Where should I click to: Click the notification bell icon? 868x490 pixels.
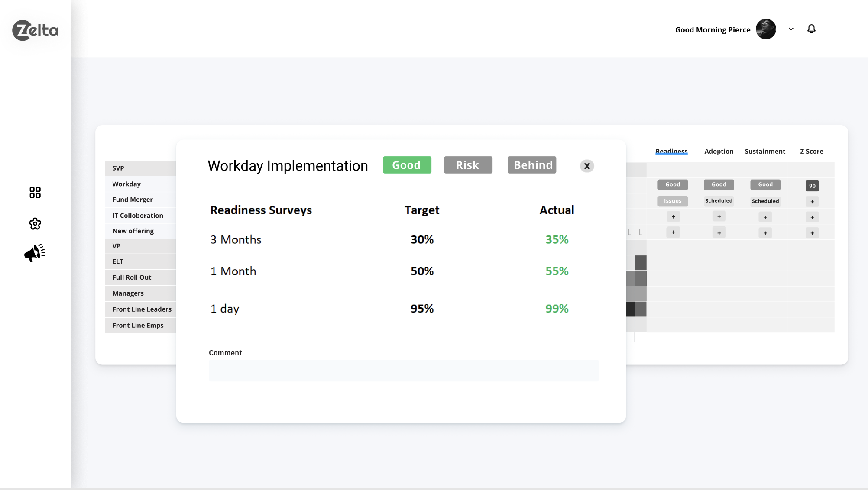[811, 29]
